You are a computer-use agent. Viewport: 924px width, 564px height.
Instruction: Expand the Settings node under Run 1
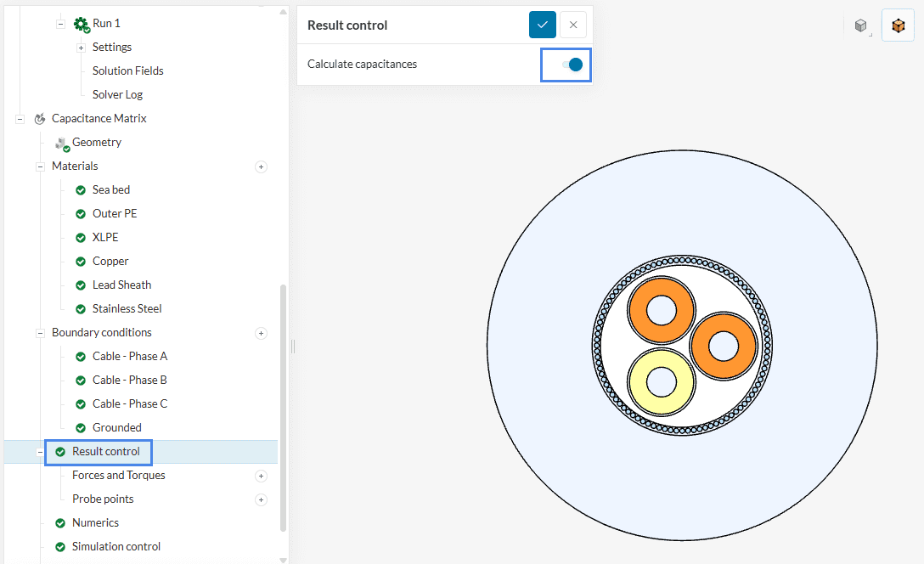[82, 48]
